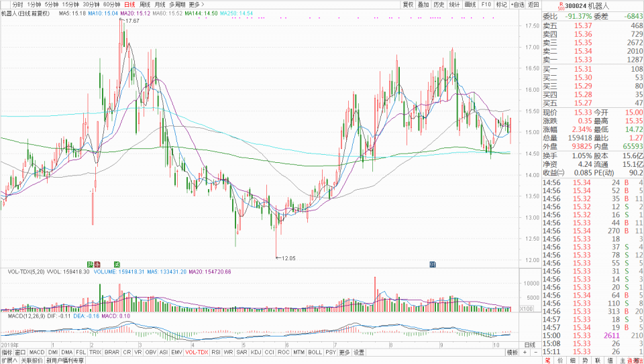Screen dimensions: 644x364
Task: Click the minus zoom-out button beside 模板
Action: tap(535, 352)
